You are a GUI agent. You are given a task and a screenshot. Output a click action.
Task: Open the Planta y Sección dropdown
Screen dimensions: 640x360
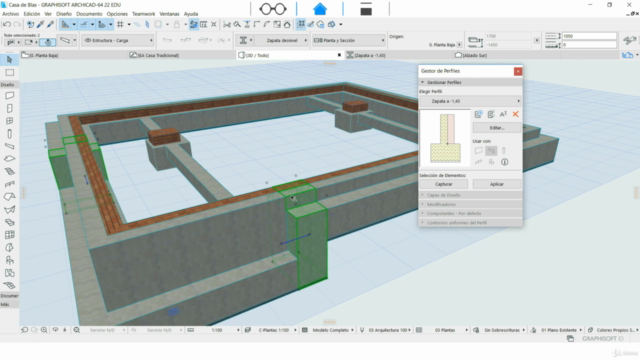click(349, 40)
